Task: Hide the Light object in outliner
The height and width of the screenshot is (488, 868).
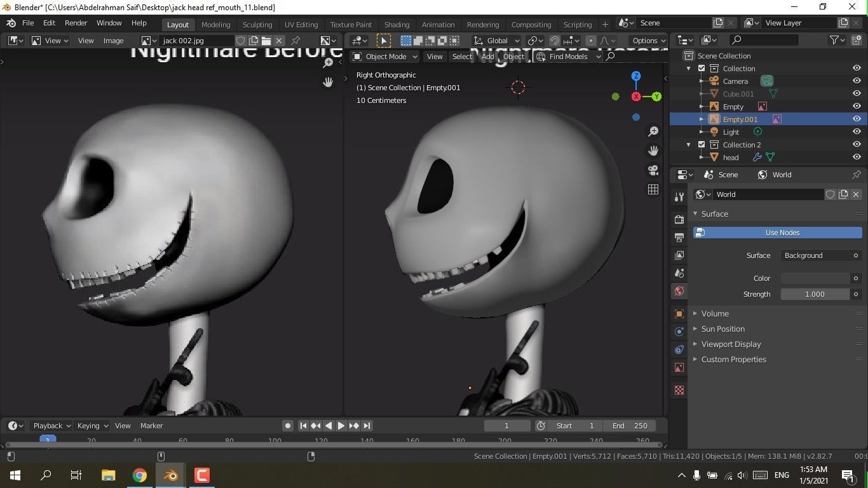Action: pyautogui.click(x=857, y=132)
